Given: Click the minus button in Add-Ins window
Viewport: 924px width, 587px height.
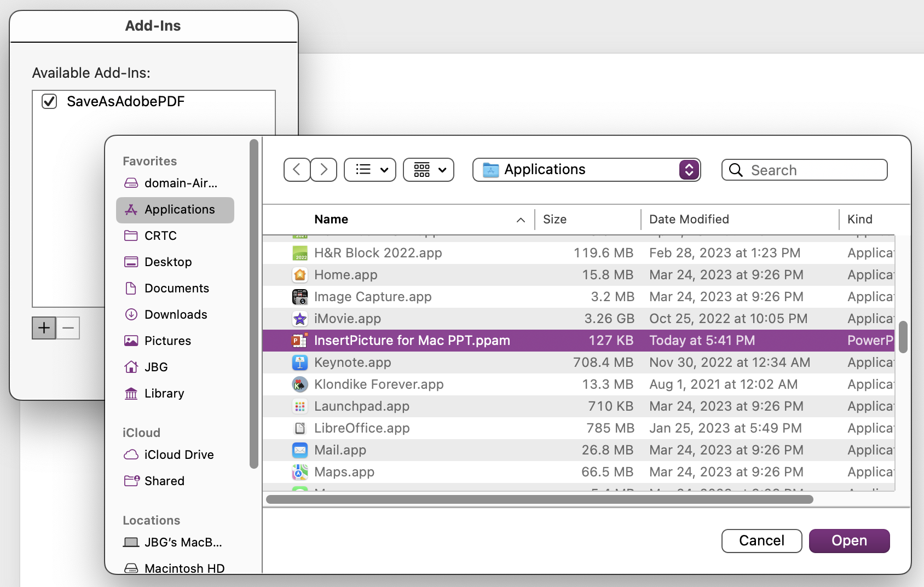Looking at the screenshot, I should coord(68,328).
